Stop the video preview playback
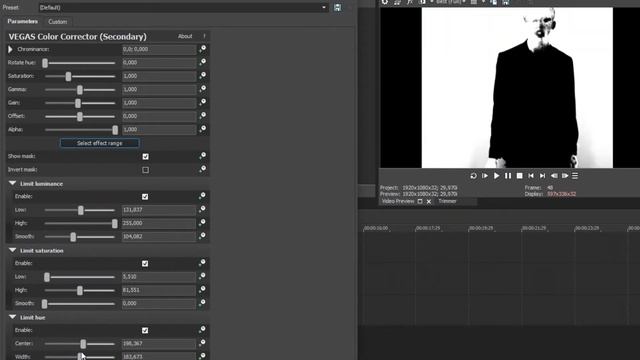The width and height of the screenshot is (640, 360). coord(519,176)
